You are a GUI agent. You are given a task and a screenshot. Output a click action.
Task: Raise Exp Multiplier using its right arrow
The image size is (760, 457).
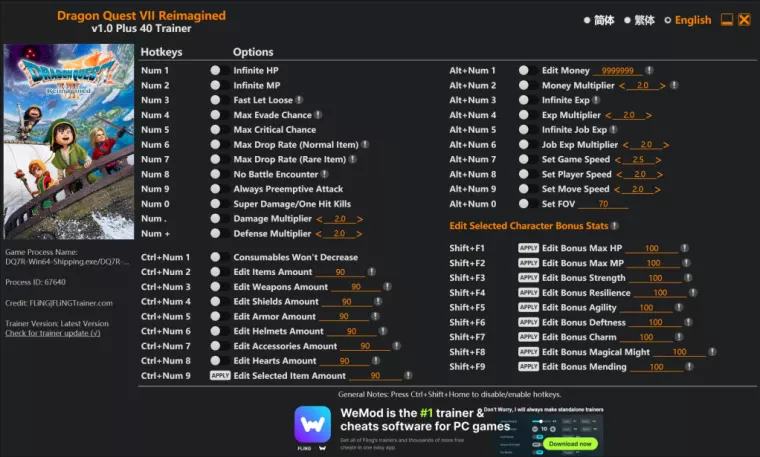[649, 115]
